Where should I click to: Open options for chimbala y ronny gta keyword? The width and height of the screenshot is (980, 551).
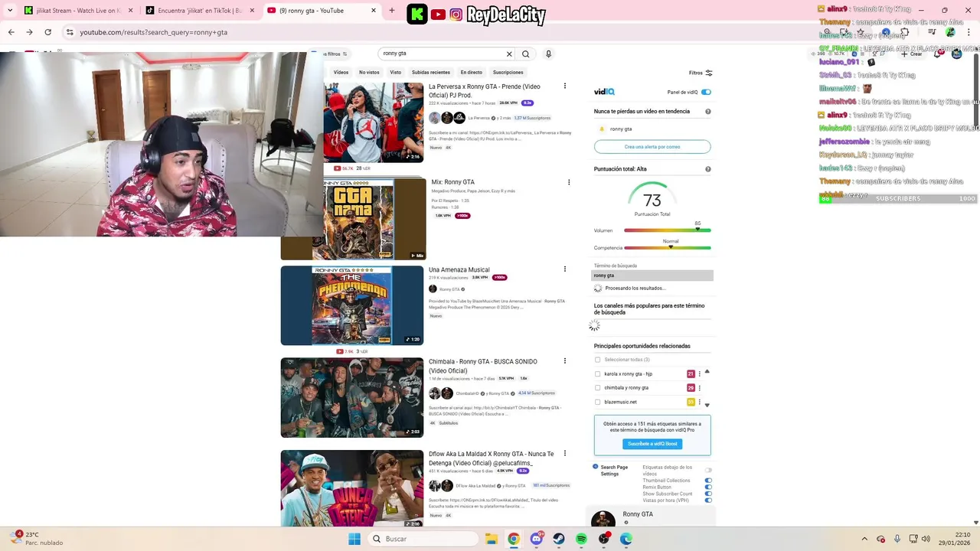click(700, 388)
